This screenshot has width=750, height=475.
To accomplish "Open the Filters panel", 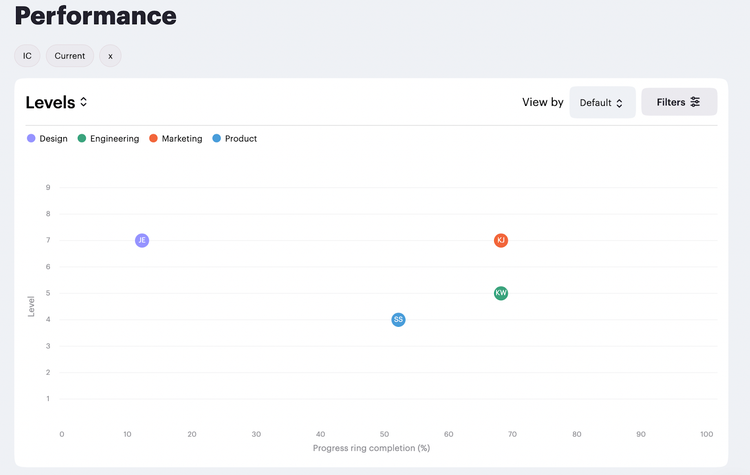I will pyautogui.click(x=679, y=102).
